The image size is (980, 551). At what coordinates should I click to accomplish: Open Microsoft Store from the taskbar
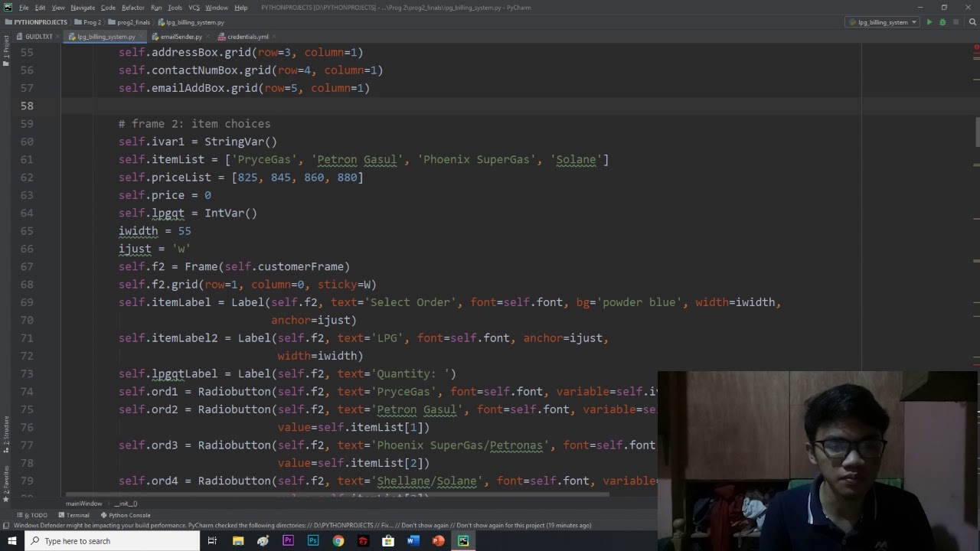point(388,541)
